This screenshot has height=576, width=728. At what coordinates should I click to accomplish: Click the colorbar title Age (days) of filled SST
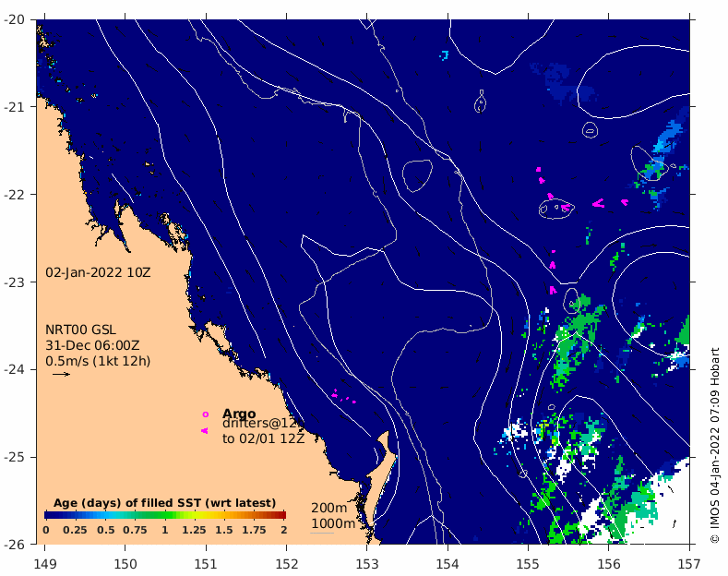pyautogui.click(x=165, y=502)
